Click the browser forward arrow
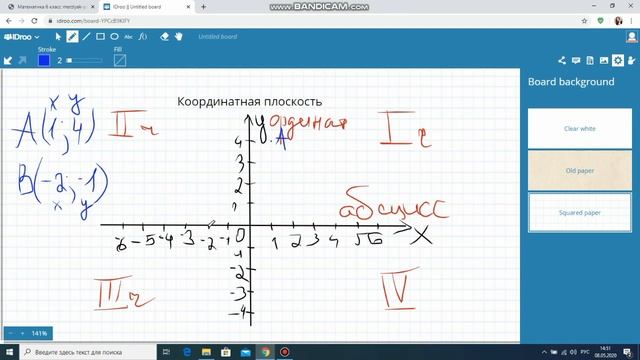 (22, 21)
